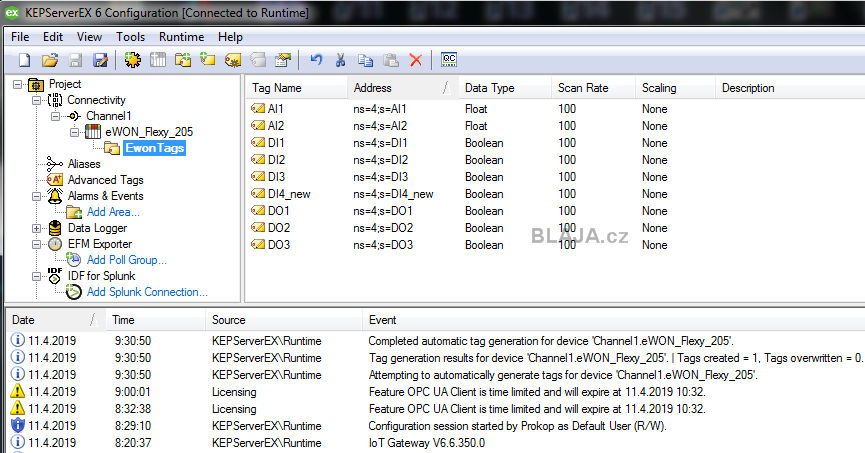Open the Edit menu
The width and height of the screenshot is (865, 453).
point(53,37)
